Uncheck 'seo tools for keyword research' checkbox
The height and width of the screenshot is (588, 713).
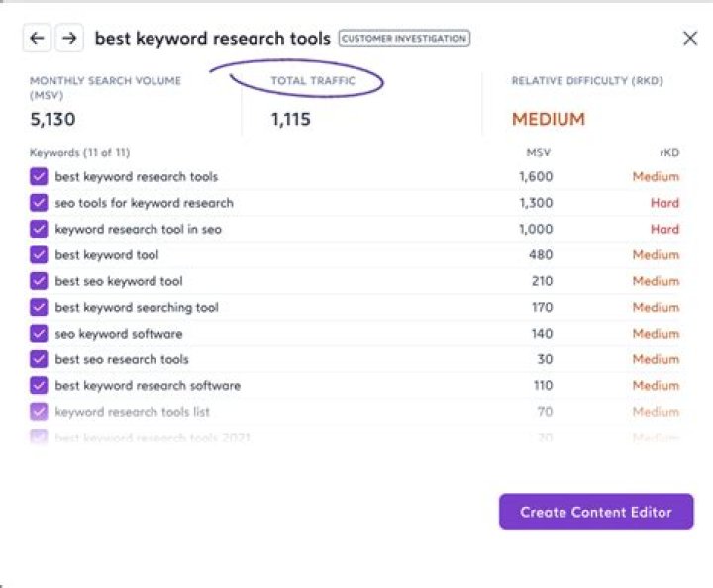[x=39, y=203]
